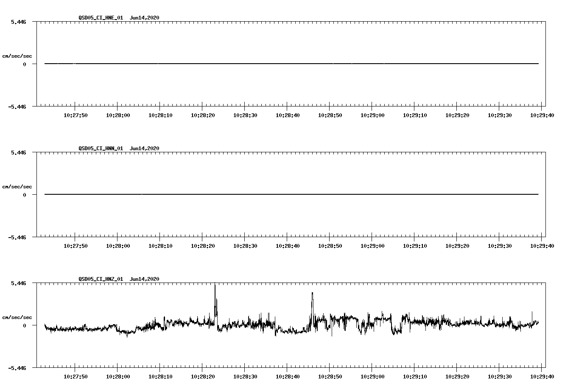Click the tallest HNZ spike near 10:28:23
The height and width of the screenshot is (392, 576).
pyautogui.click(x=215, y=303)
